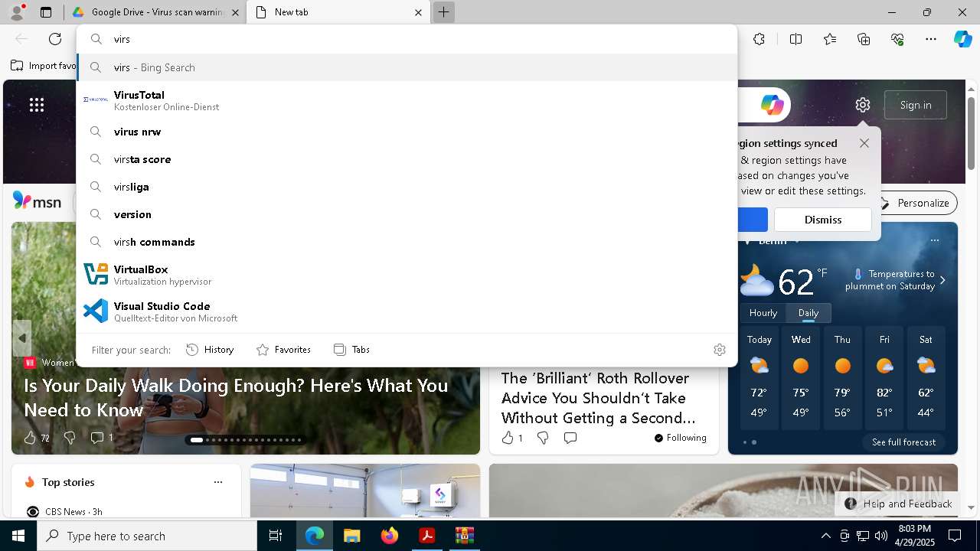Open the Daily Walk article headline

click(x=236, y=397)
